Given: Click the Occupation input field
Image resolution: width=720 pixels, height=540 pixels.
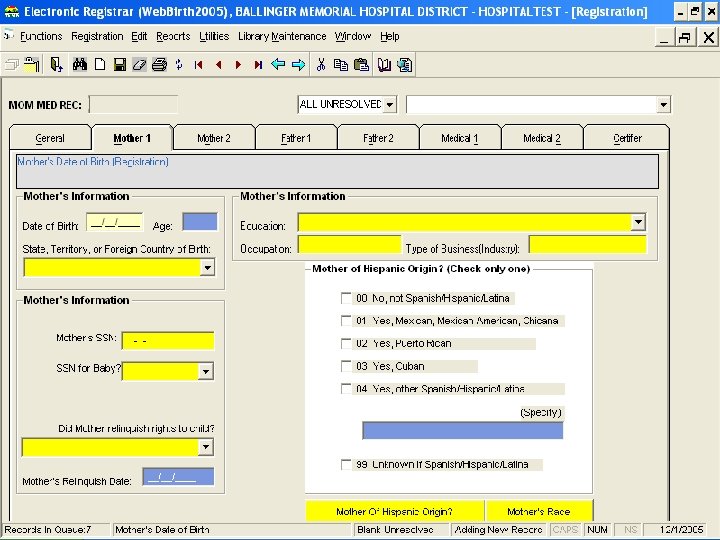Looking at the screenshot, I should point(349,245).
